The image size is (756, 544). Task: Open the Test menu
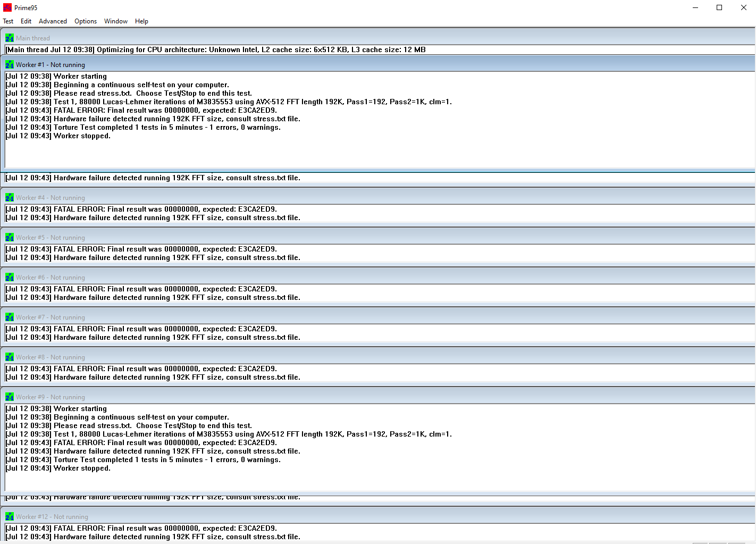pos(8,21)
